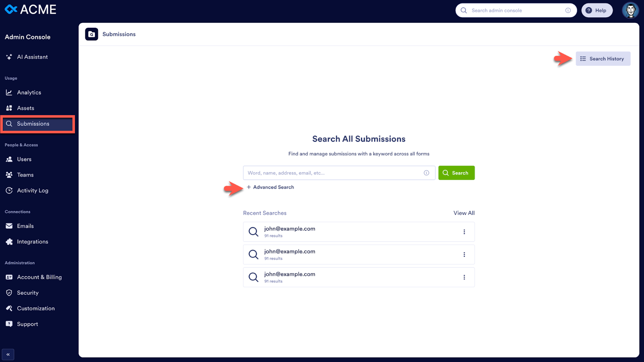The width and height of the screenshot is (644, 362).
Task: Open options for the last john@example.com search
Action: 464,277
